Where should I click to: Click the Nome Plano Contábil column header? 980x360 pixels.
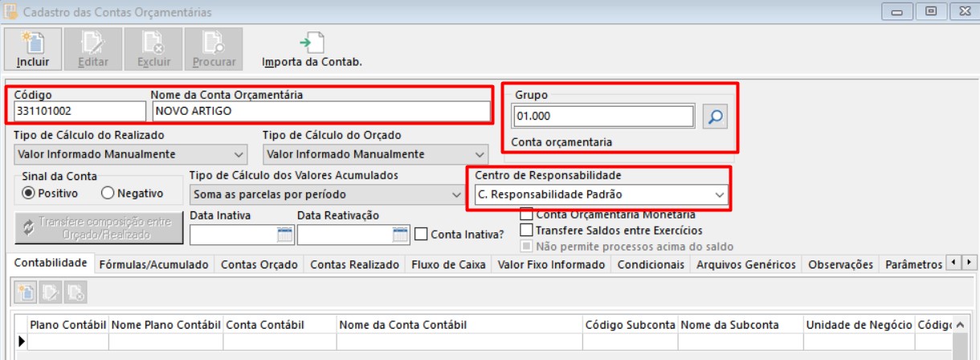tap(165, 325)
